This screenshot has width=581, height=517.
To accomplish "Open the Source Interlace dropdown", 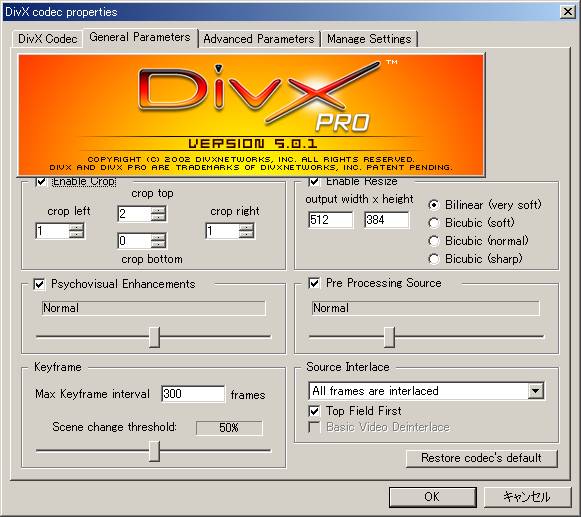I will point(536,391).
